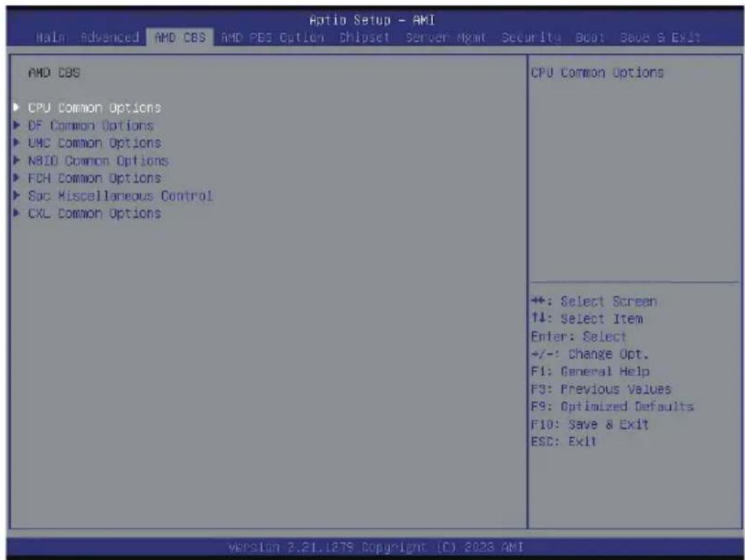Click the F9: Optimized Defaults hint
Viewport: 745px width, 560px height.
point(613,406)
